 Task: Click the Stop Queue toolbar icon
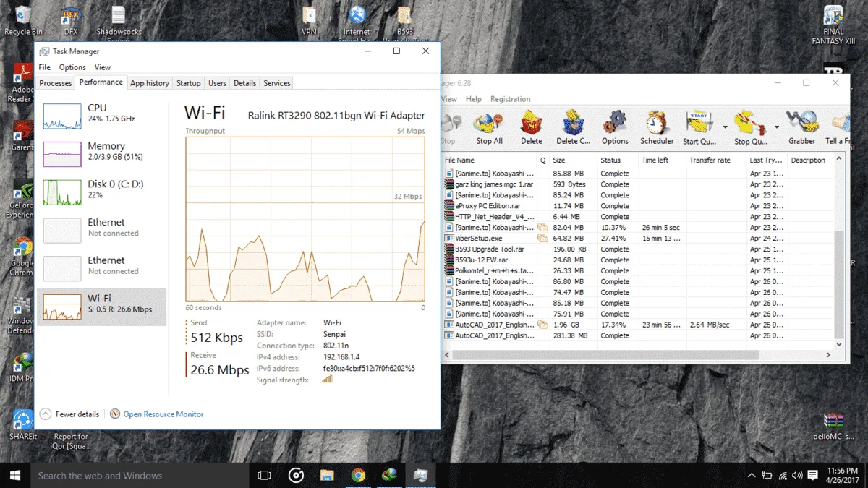pyautogui.click(x=751, y=128)
